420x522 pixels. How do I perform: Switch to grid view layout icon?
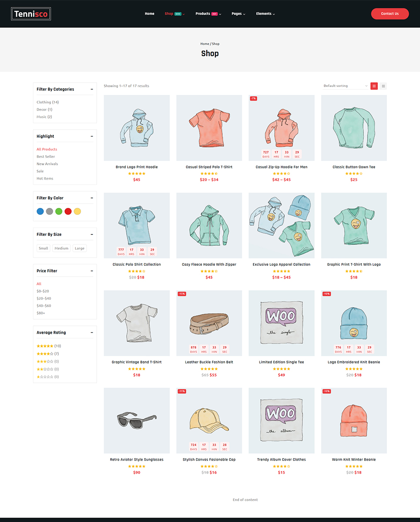[x=374, y=86]
